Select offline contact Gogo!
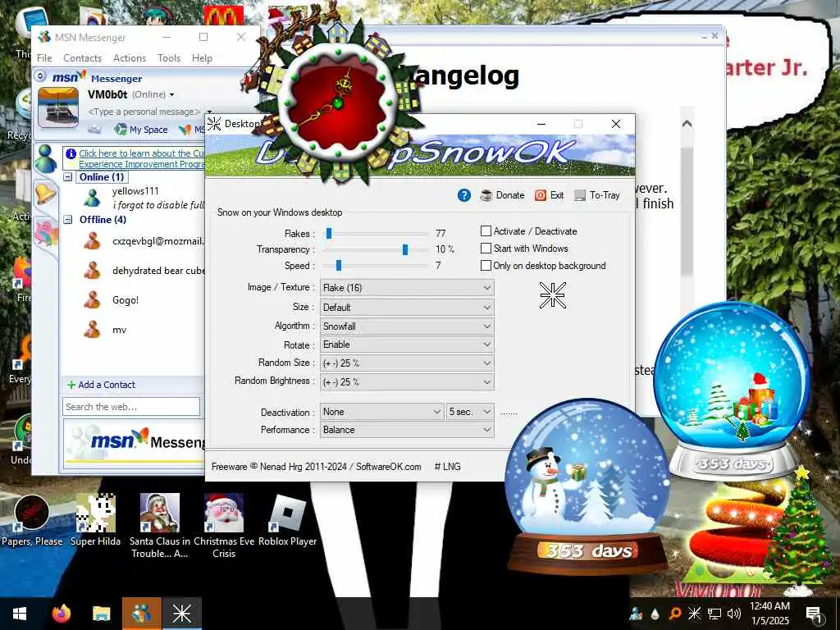The height and width of the screenshot is (630, 840). point(126,300)
